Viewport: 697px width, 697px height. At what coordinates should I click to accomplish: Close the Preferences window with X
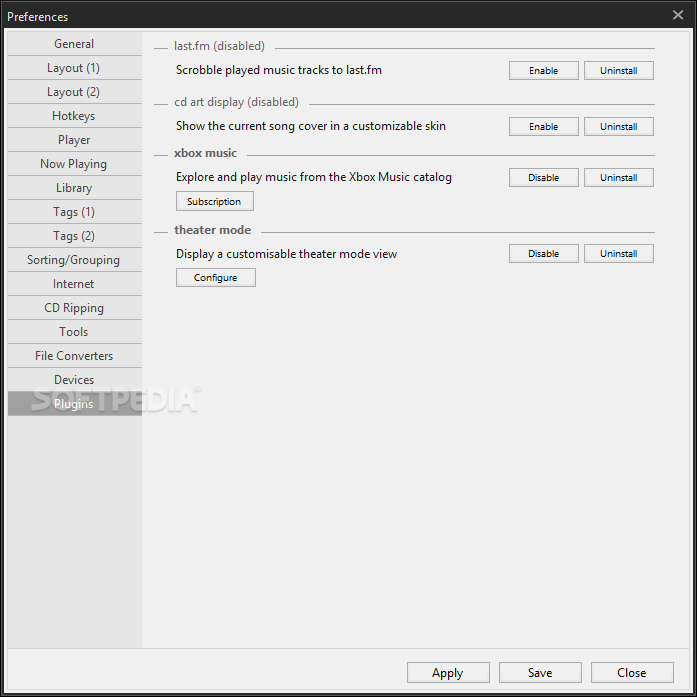[678, 15]
